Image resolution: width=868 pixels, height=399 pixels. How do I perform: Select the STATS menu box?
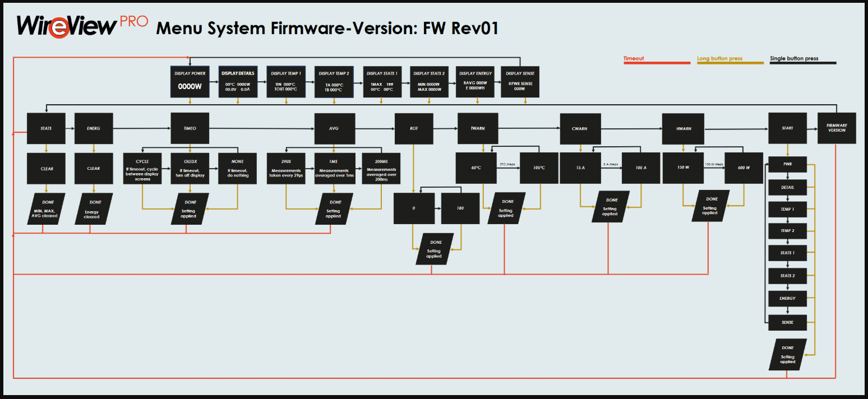(x=47, y=128)
